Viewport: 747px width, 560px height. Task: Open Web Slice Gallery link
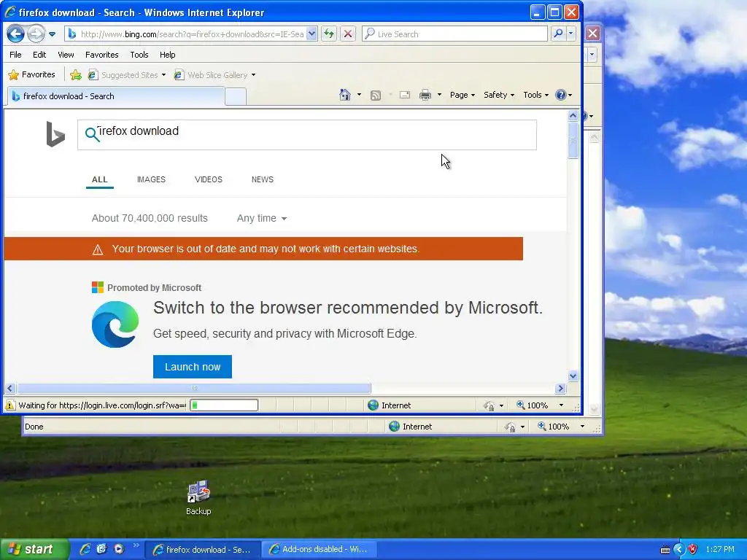click(214, 75)
